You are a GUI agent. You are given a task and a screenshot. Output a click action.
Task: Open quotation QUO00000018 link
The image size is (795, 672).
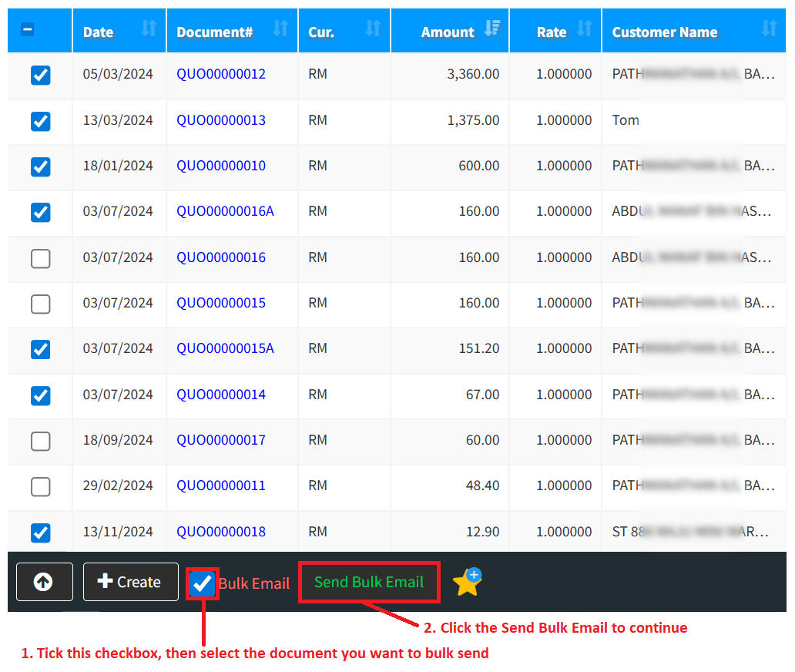221,532
